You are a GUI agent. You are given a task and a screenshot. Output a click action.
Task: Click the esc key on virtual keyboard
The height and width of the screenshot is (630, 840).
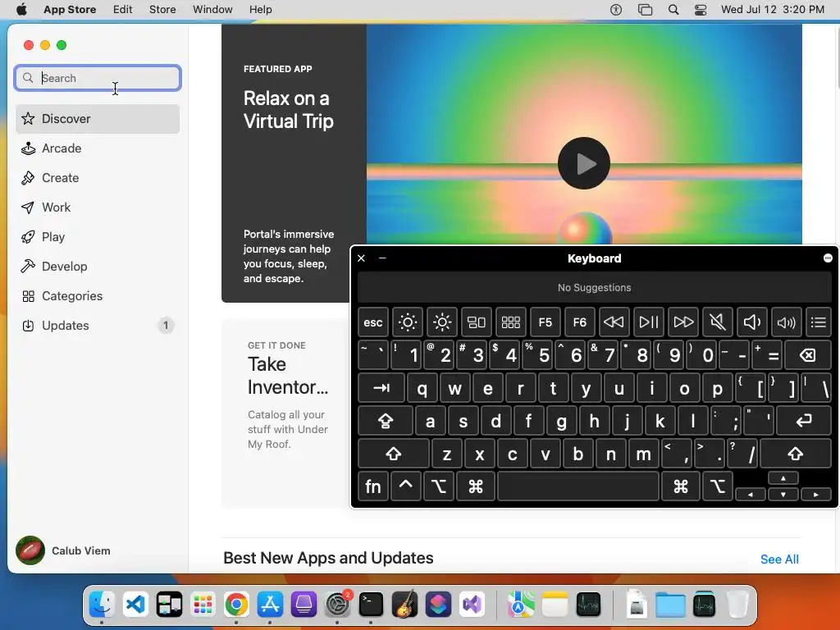pos(373,322)
